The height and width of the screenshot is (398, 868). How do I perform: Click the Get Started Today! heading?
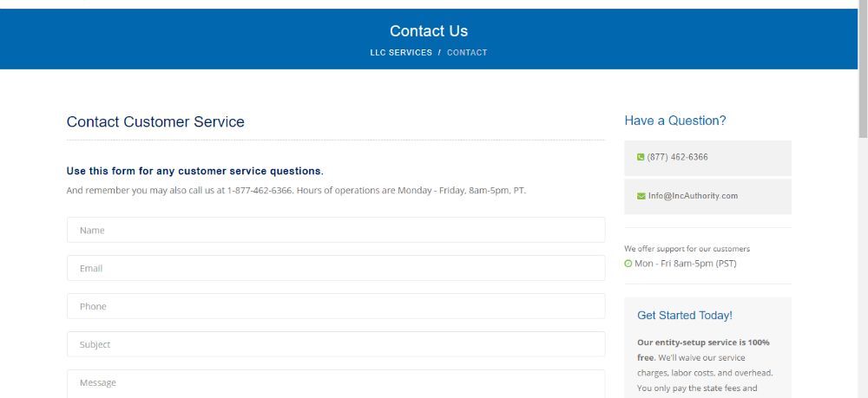tap(684, 315)
